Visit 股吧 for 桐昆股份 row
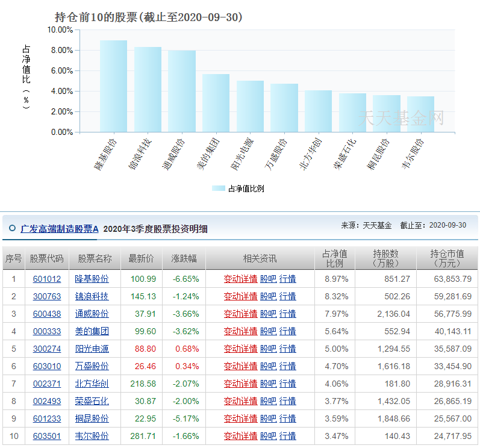 pyautogui.click(x=268, y=418)
